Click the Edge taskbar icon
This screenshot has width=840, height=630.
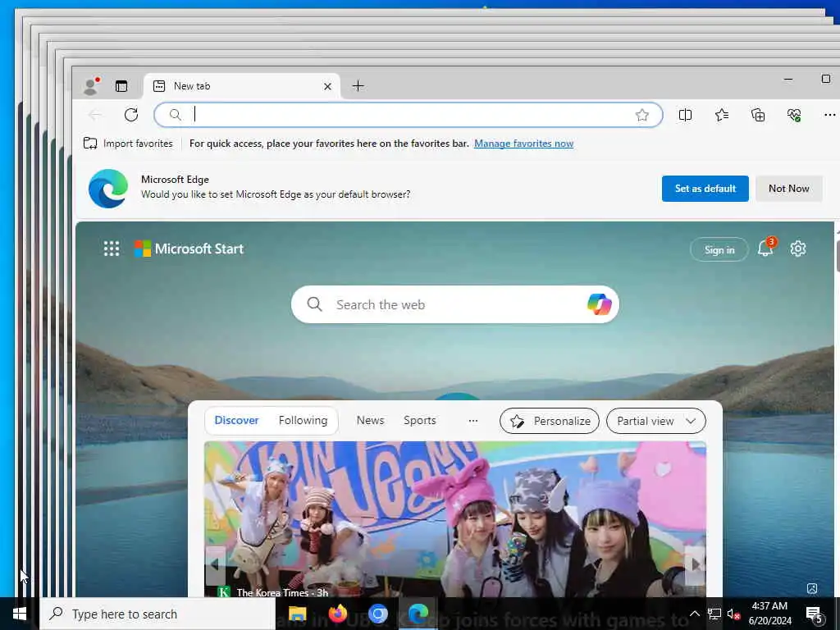click(418, 614)
